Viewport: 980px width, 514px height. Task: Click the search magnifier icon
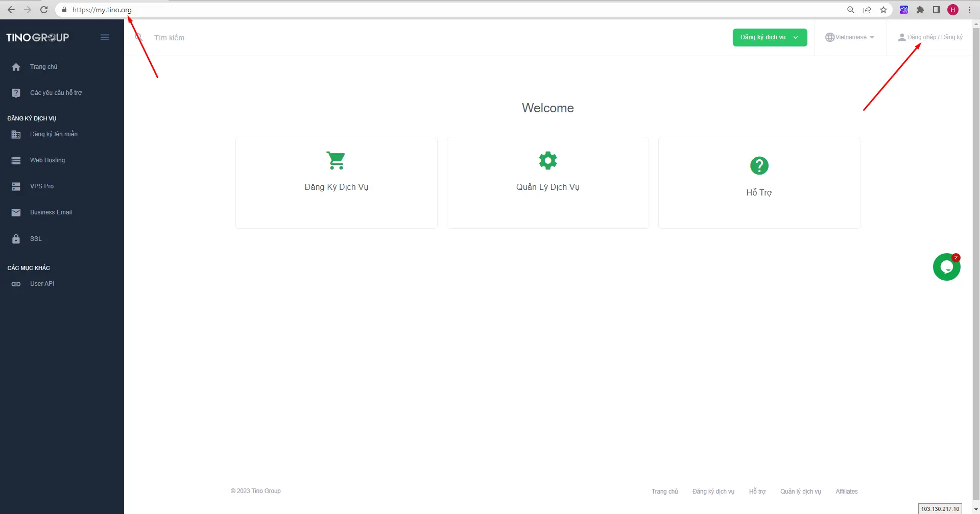click(138, 37)
